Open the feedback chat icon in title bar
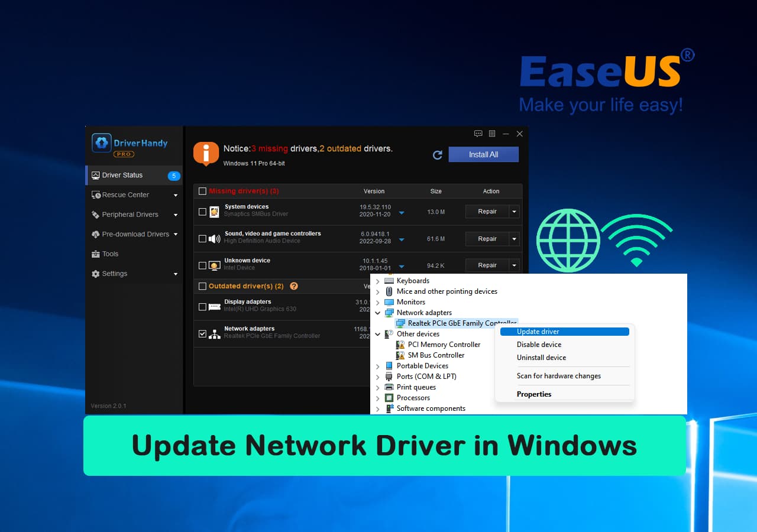The height and width of the screenshot is (532, 757). [x=478, y=134]
